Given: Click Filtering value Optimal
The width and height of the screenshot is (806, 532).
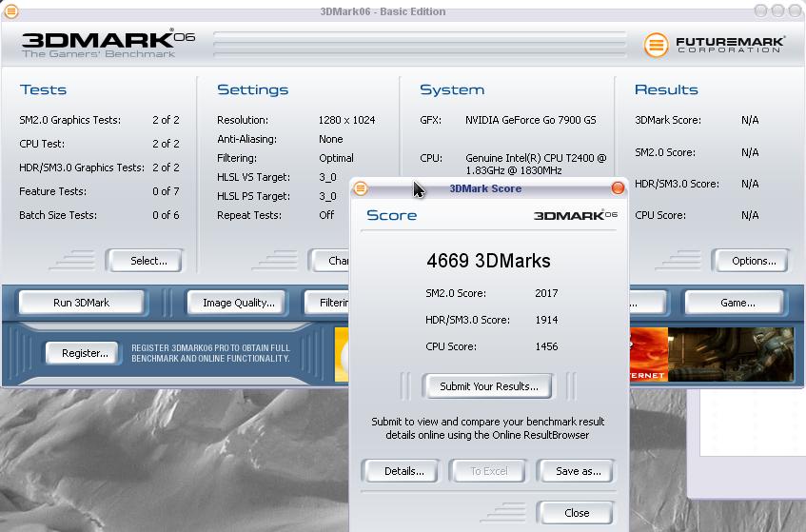Looking at the screenshot, I should click(336, 158).
